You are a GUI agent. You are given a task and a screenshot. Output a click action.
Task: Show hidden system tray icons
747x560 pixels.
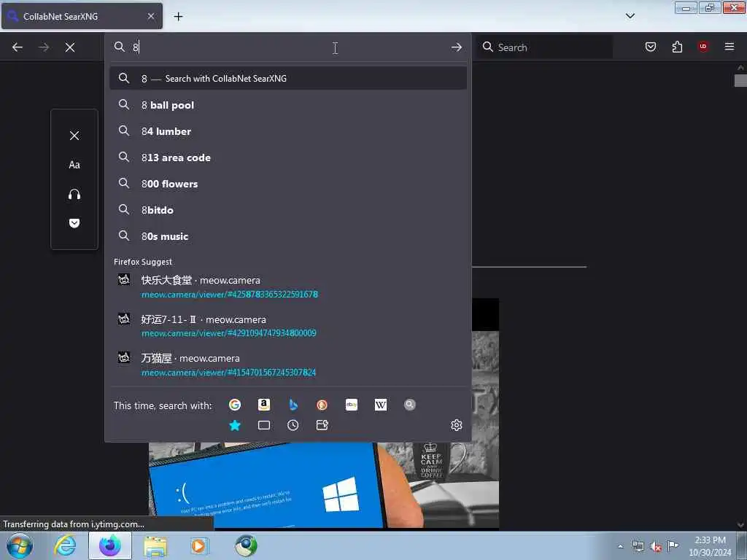coord(620,546)
